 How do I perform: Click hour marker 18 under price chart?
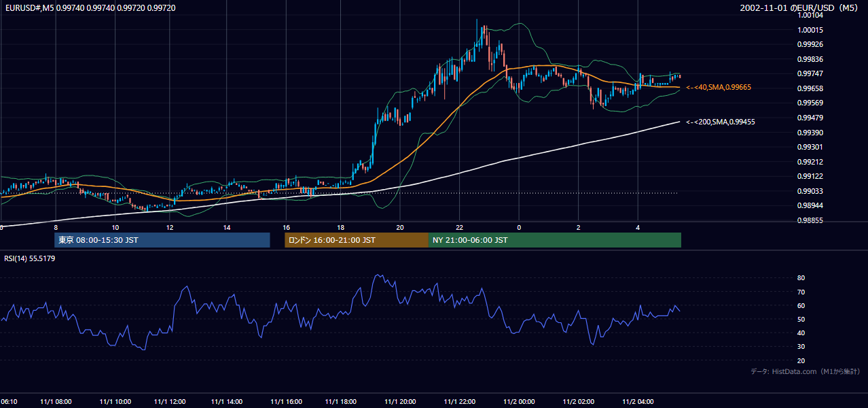click(341, 227)
